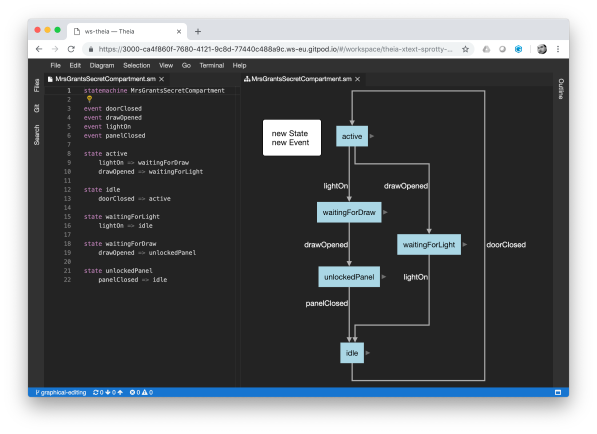The width and height of the screenshot is (597, 434).
Task: Toggle bottom panel icon in status bar
Action: (x=558, y=393)
